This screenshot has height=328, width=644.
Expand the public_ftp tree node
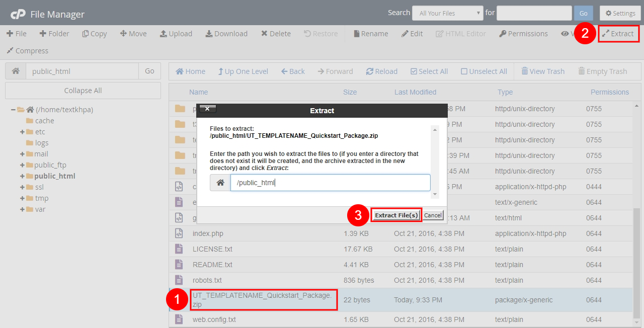click(x=23, y=165)
